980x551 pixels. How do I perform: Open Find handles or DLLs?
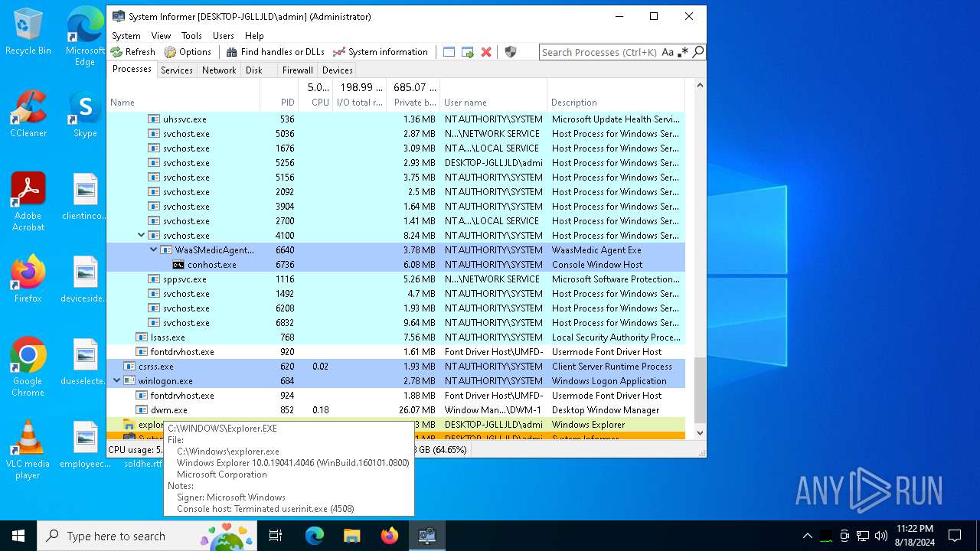point(275,52)
